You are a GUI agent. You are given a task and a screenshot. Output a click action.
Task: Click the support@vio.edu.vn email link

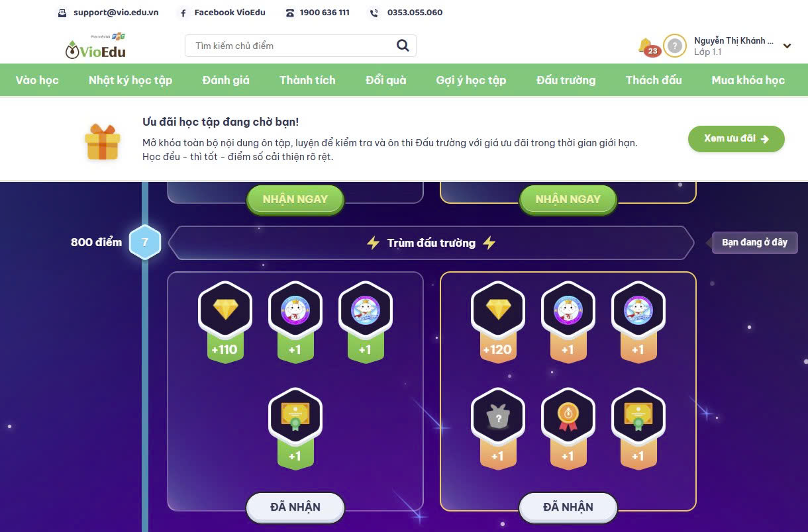[x=108, y=13]
